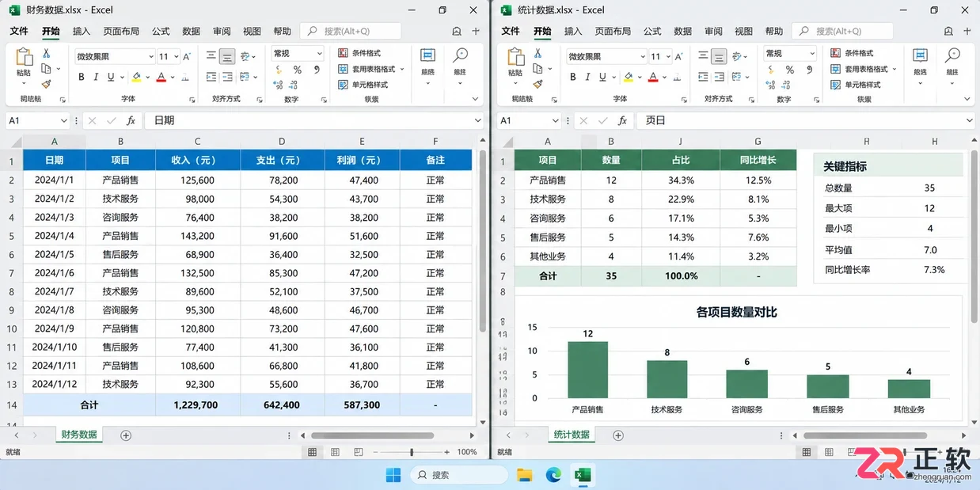Viewport: 980px width, 490px height.
Task: Click the percent style icon in 财务数据 window
Action: [297, 70]
